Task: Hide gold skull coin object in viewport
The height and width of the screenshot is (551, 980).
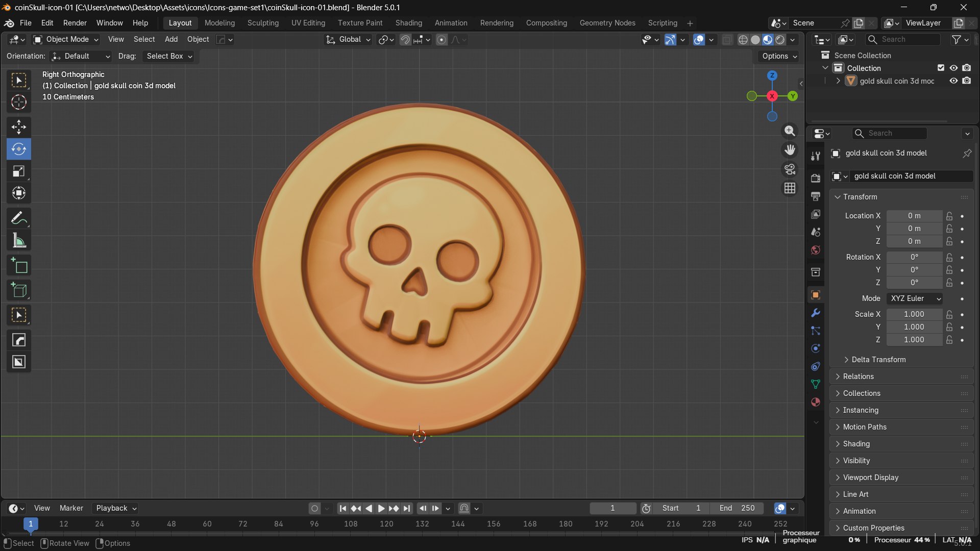Action: tap(953, 81)
